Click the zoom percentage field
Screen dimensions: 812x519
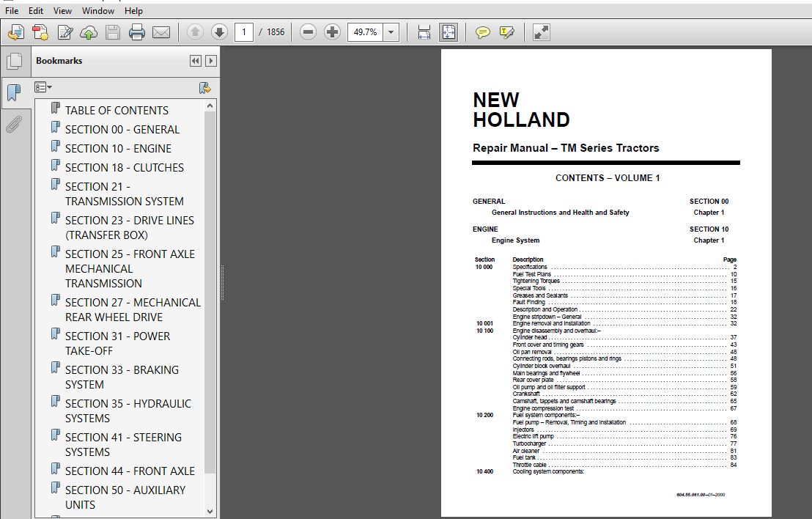366,32
